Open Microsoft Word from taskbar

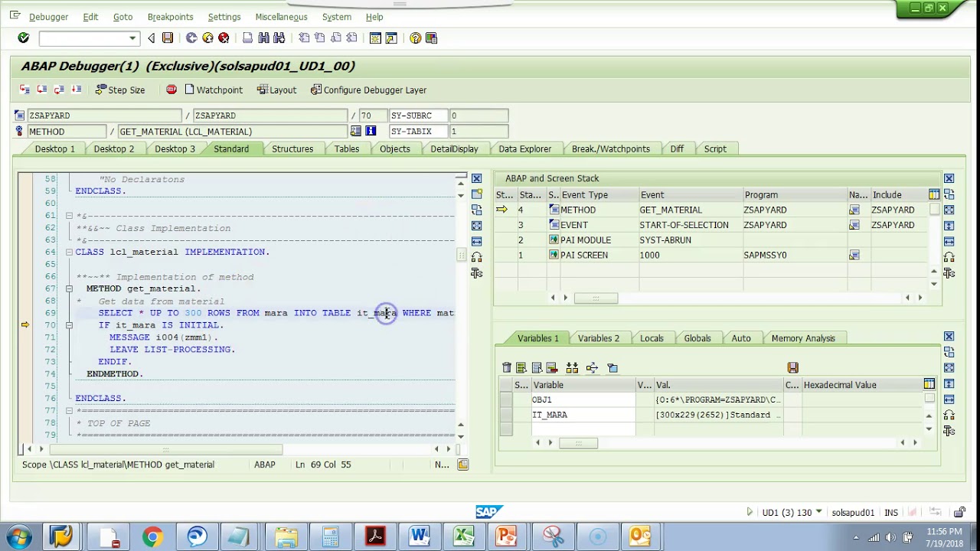(419, 536)
